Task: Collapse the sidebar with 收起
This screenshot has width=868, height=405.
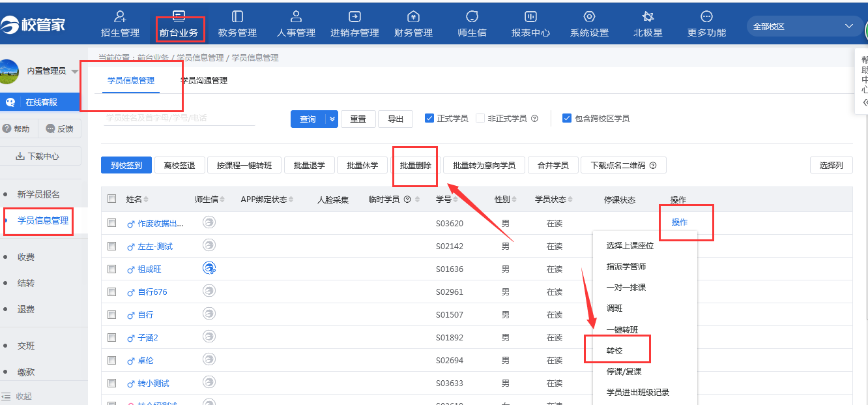Action: (x=16, y=396)
